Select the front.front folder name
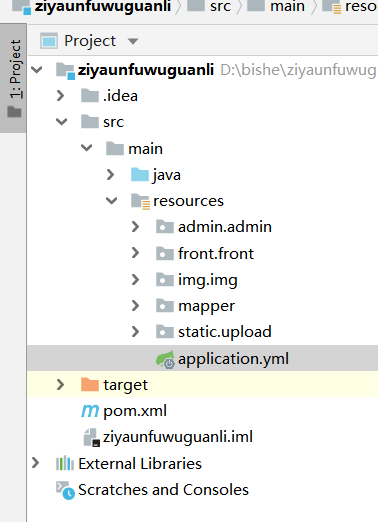 pos(216,253)
